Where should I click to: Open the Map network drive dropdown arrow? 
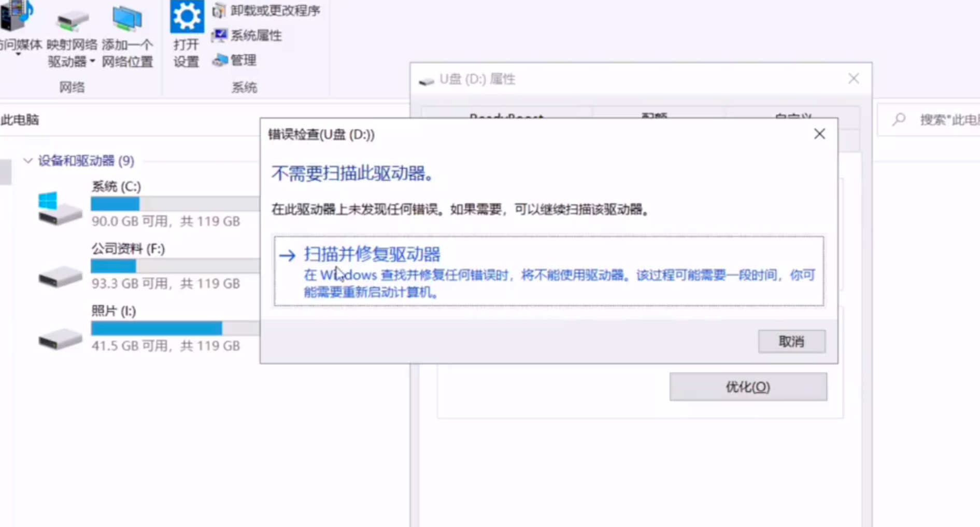pos(92,61)
